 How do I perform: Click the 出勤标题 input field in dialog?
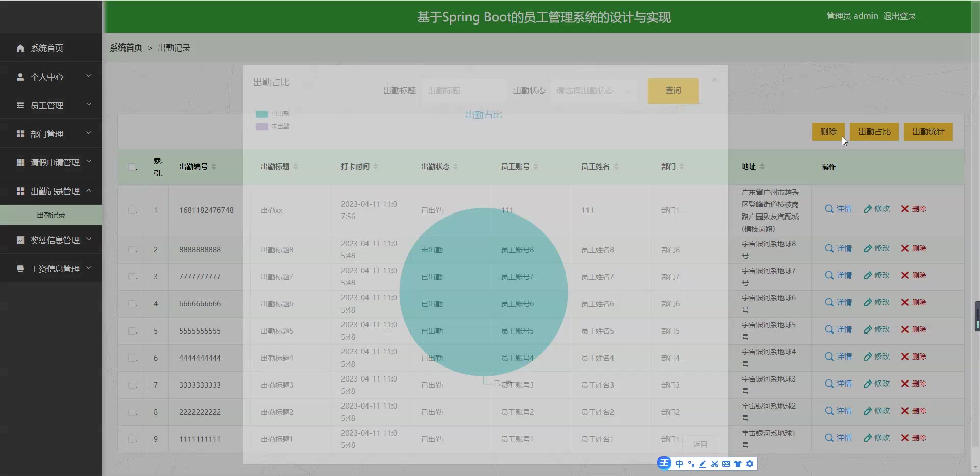pyautogui.click(x=464, y=91)
